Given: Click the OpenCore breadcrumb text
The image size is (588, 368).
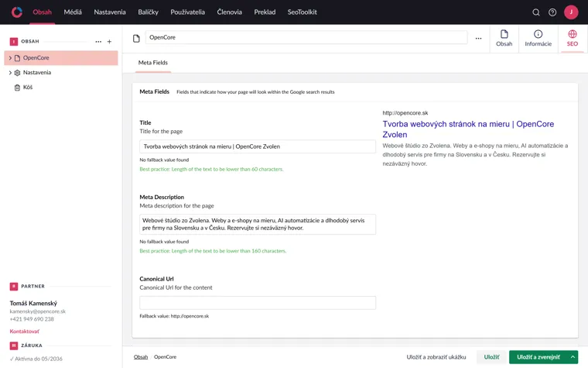Looking at the screenshot, I should (x=165, y=356).
